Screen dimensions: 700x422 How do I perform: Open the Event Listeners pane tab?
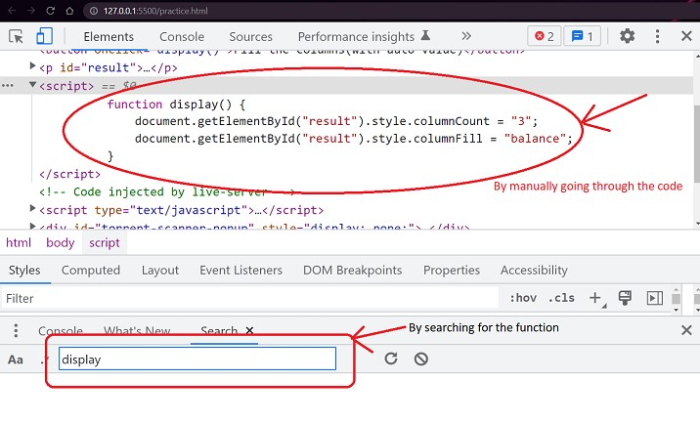241,270
